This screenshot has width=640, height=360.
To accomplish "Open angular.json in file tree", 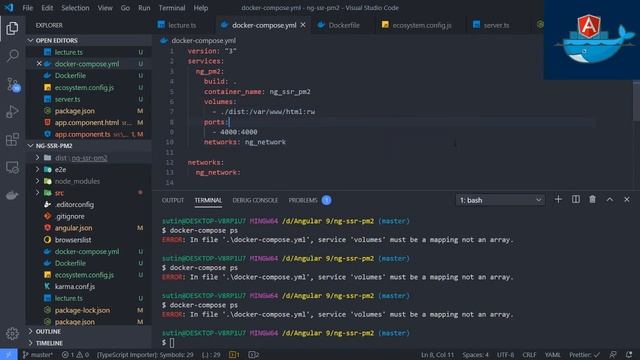I will click(x=89, y=228).
